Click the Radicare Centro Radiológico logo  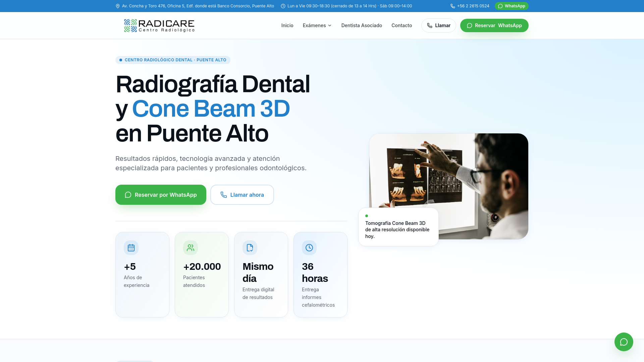point(159,25)
